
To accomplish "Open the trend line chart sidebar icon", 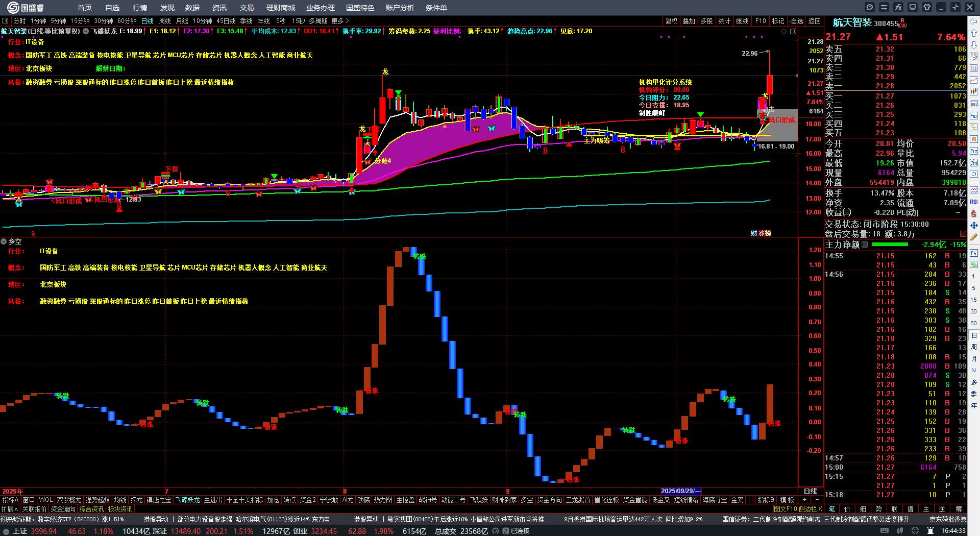I will tap(974, 80).
